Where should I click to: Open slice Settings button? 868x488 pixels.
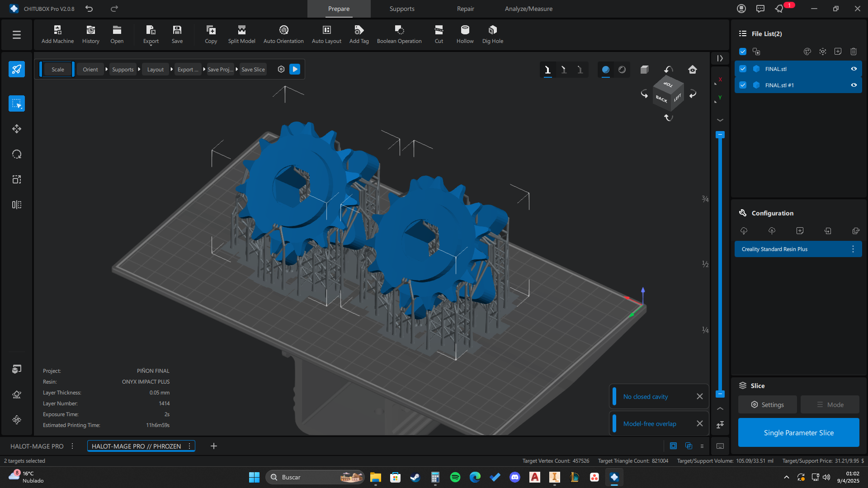[767, 404]
